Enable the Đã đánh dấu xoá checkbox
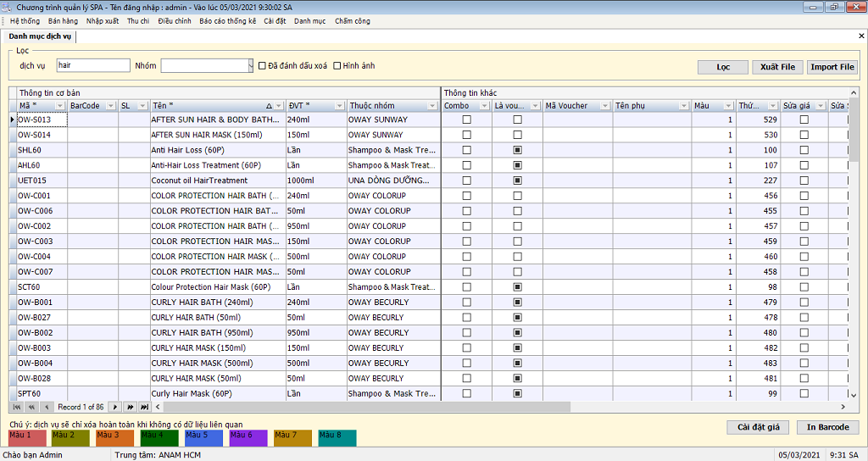 point(263,66)
